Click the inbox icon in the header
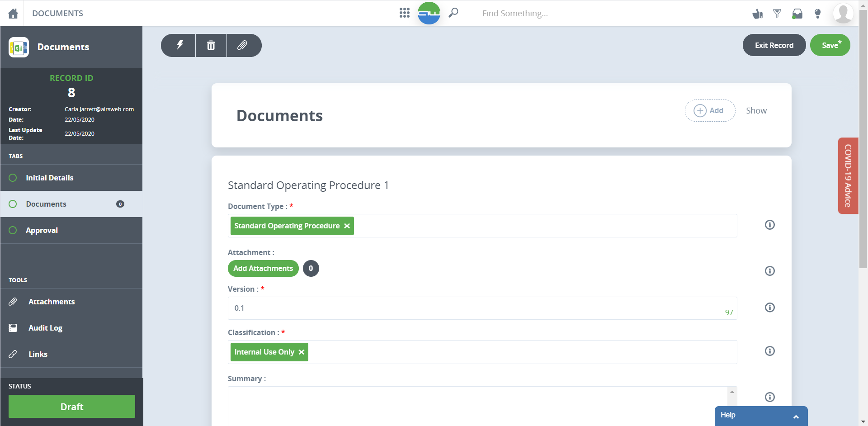The image size is (868, 426). coord(797,14)
